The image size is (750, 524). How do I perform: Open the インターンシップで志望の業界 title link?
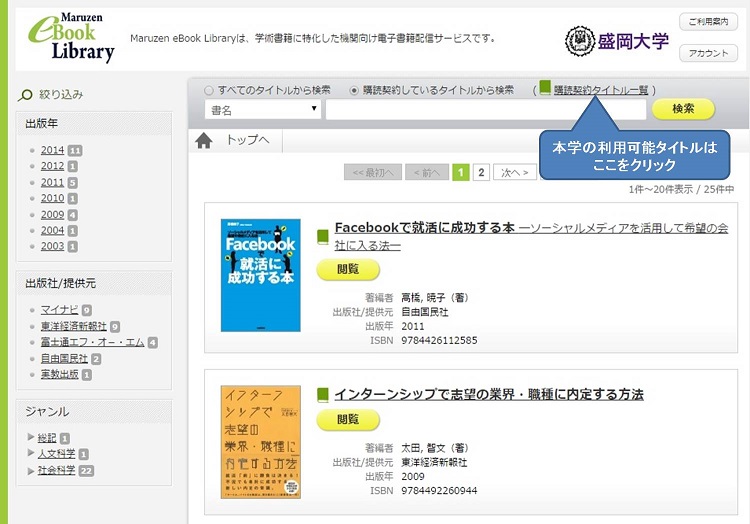click(489, 394)
